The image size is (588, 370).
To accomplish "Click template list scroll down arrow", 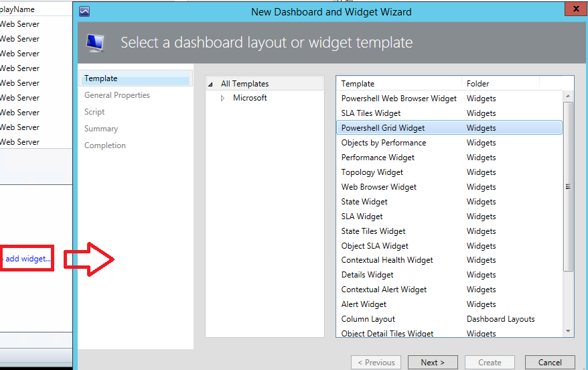I will (x=568, y=331).
